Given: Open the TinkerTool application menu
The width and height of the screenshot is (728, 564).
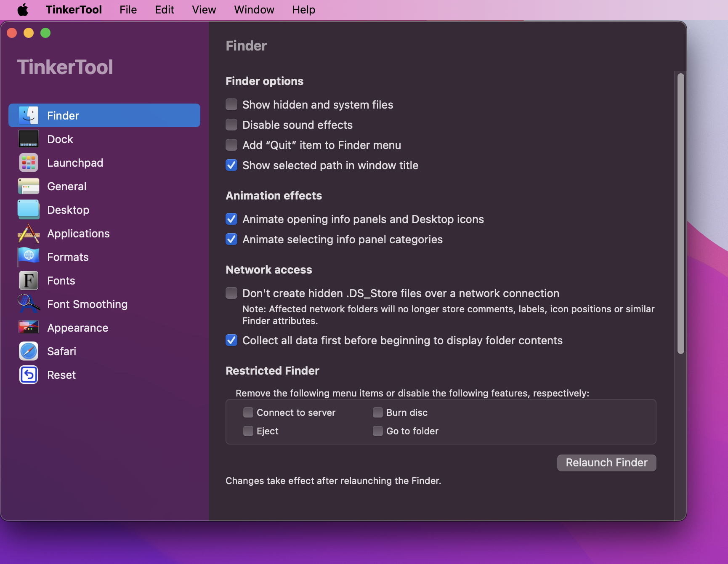Looking at the screenshot, I should tap(74, 9).
